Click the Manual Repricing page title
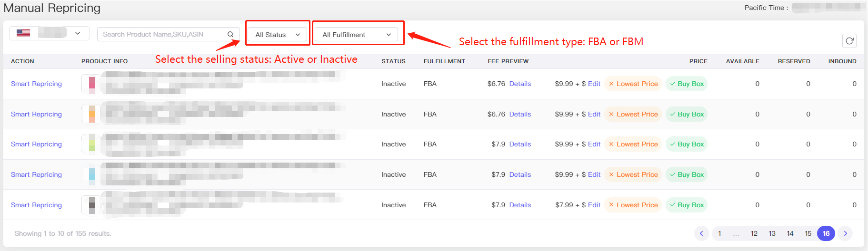 (52, 8)
